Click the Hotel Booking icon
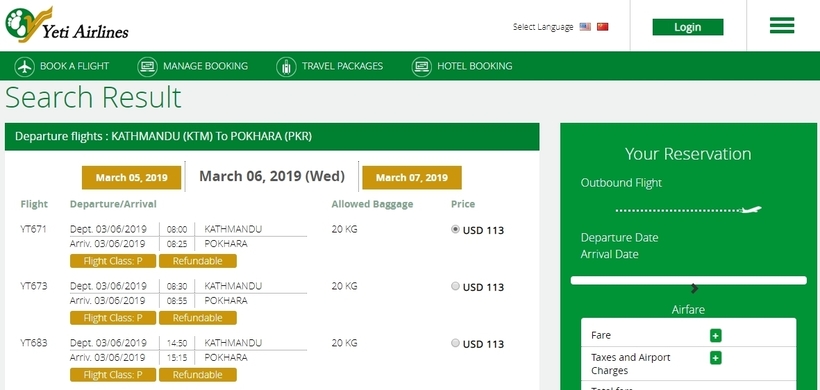The image size is (820, 390). point(422,66)
